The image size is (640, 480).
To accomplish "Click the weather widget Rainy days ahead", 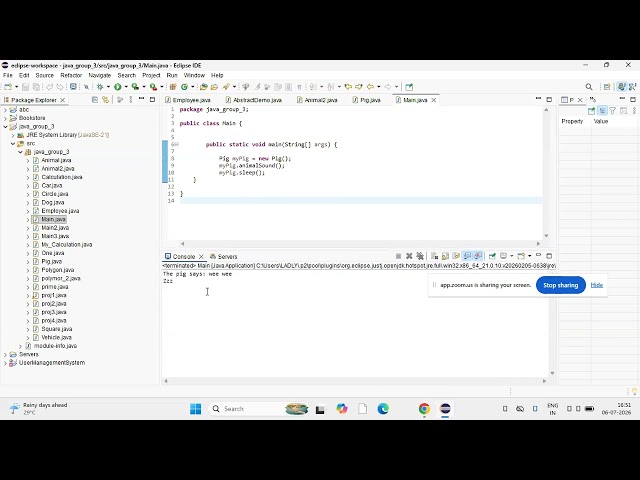I will coord(38,409).
